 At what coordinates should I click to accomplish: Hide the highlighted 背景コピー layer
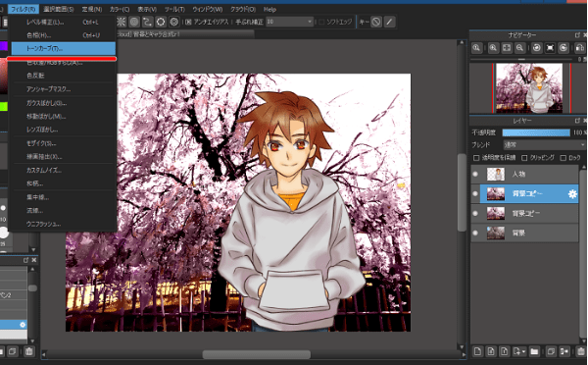click(475, 193)
